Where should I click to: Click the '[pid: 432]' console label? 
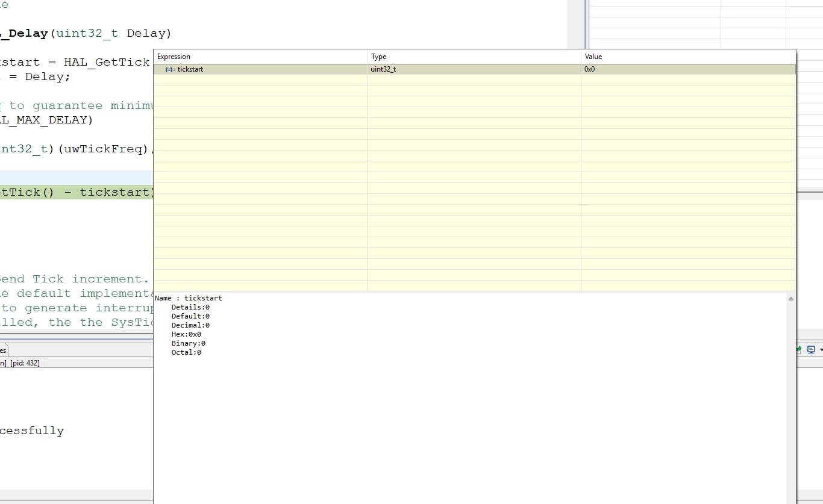(x=25, y=363)
